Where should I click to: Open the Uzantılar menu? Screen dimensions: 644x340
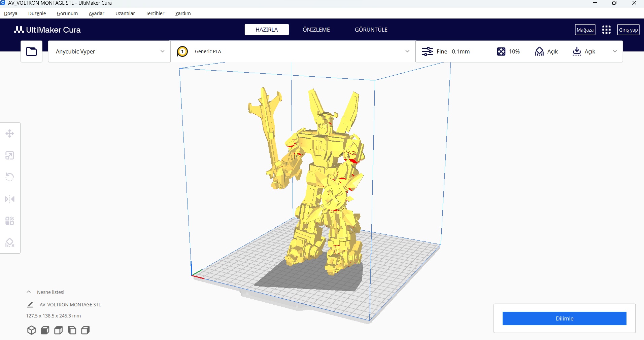point(125,13)
